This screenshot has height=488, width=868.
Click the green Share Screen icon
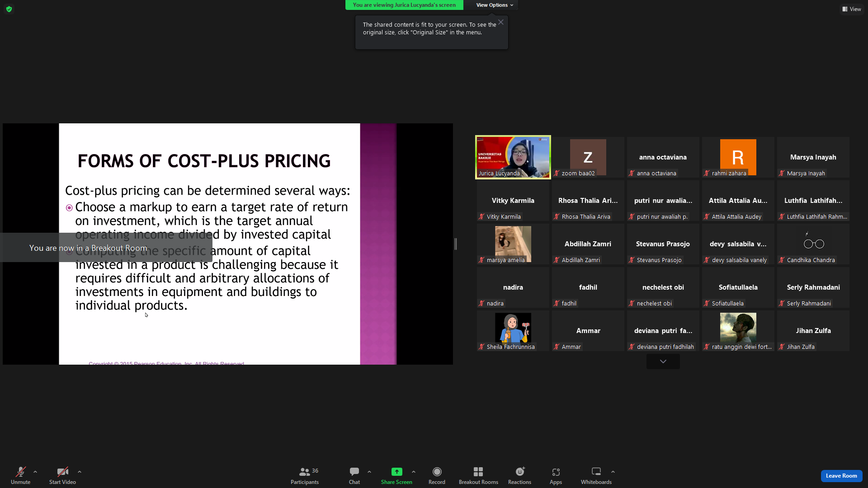[396, 472]
